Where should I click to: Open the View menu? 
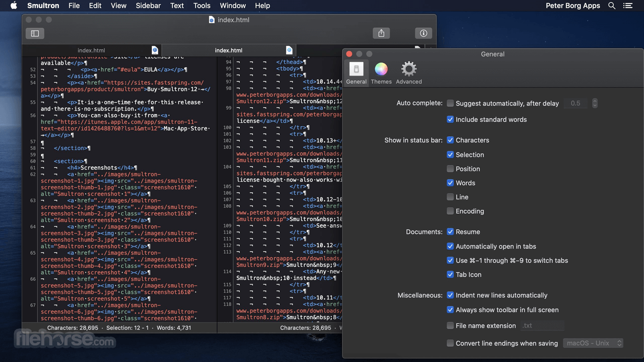pyautogui.click(x=119, y=6)
